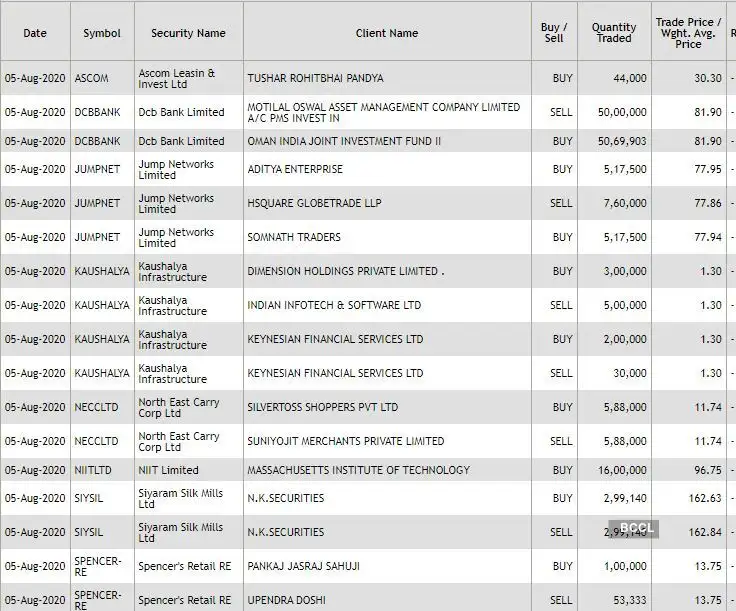Select the Security Name column header

click(x=188, y=33)
